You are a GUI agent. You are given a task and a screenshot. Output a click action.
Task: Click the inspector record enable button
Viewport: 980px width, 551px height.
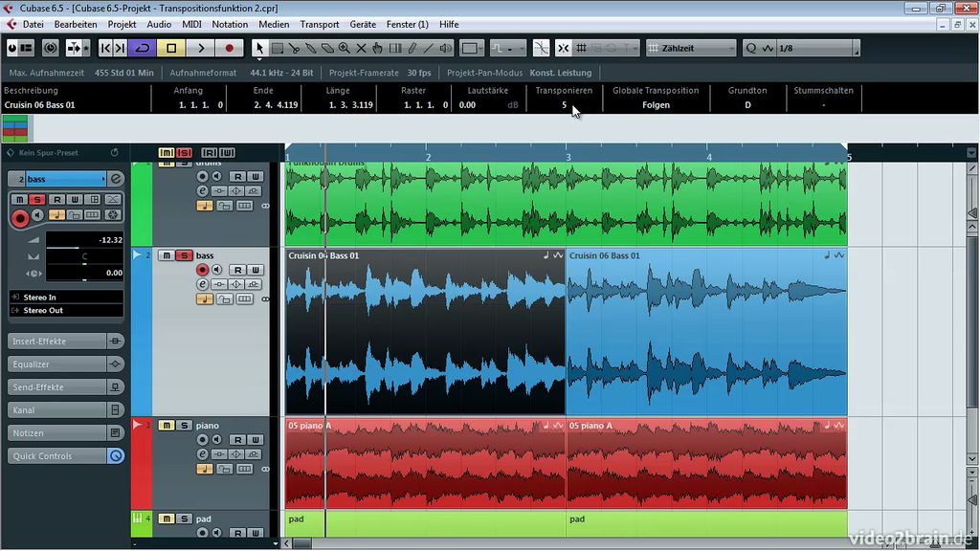coord(20,218)
